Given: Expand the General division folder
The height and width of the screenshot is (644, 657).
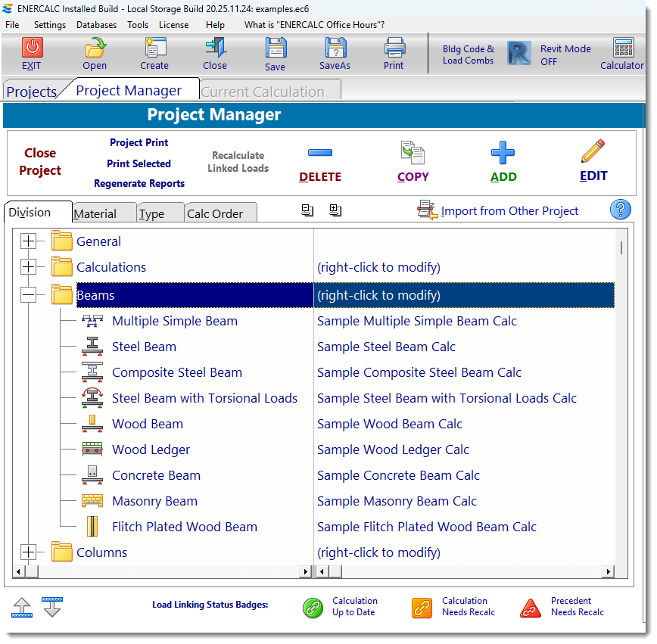Looking at the screenshot, I should pos(28,241).
